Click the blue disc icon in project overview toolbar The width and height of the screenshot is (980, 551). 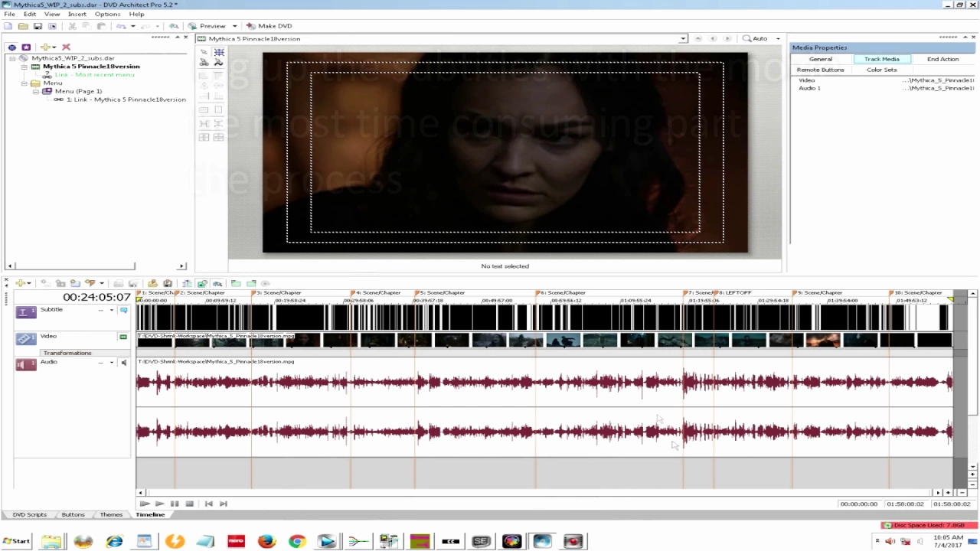click(x=11, y=47)
